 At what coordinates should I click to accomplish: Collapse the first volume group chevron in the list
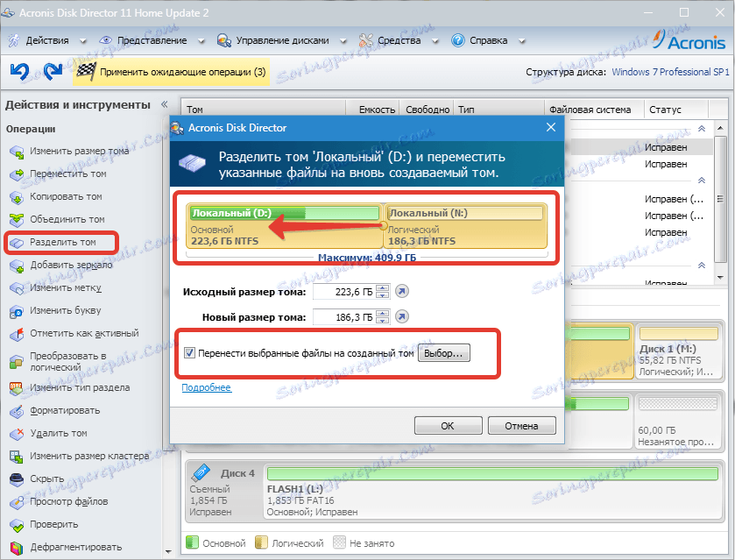point(702,129)
